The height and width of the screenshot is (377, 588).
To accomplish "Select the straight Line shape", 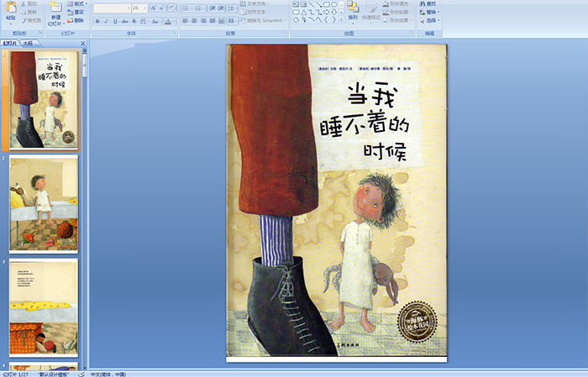I will click(x=312, y=4).
